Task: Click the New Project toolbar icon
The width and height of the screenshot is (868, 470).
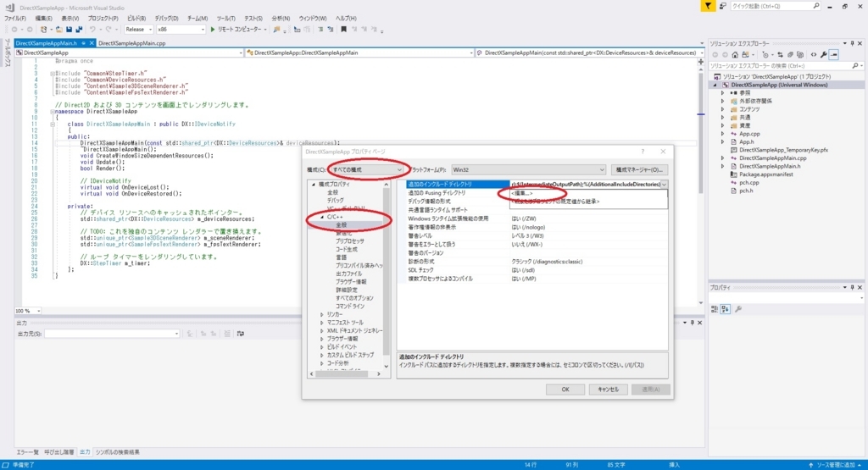Action: pos(44,30)
